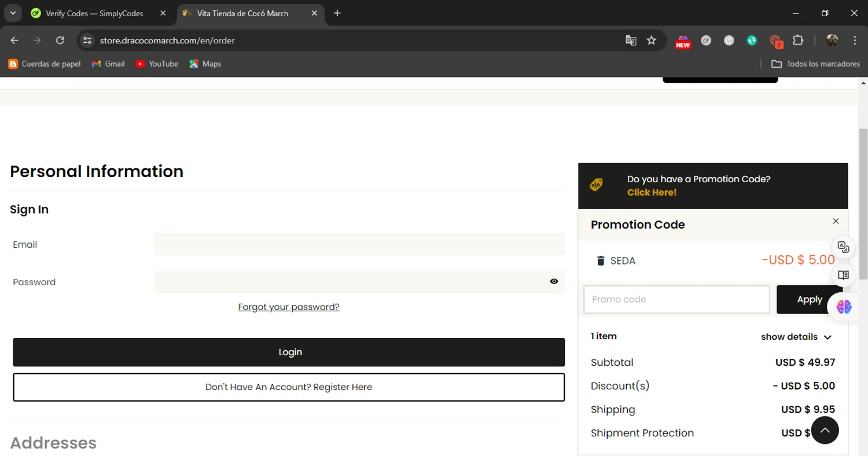Click the Shipping amount USD $ 9.95
Viewport: 868px width, 456px height.
point(808,410)
